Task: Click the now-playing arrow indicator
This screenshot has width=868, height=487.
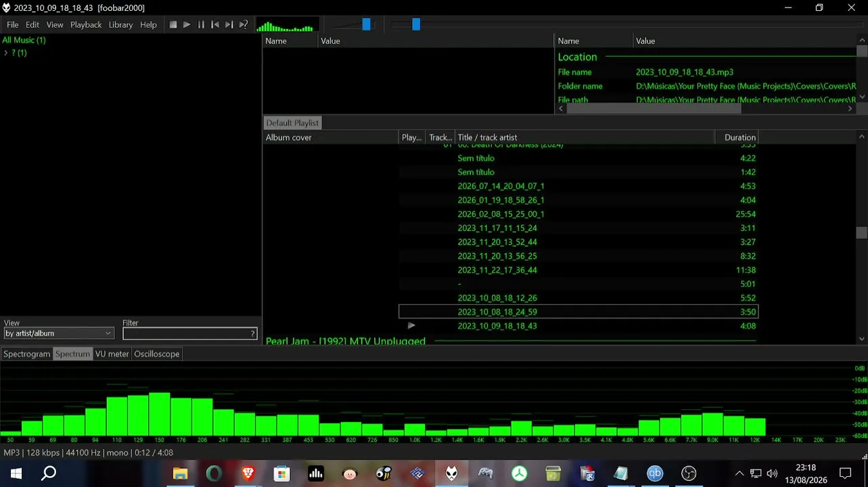Action: tap(411, 326)
